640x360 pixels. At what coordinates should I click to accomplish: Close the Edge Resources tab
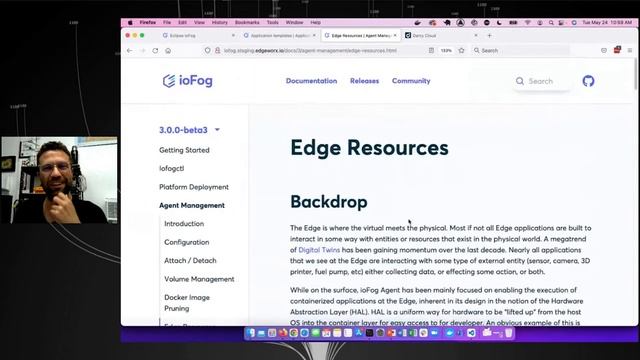(x=395, y=36)
